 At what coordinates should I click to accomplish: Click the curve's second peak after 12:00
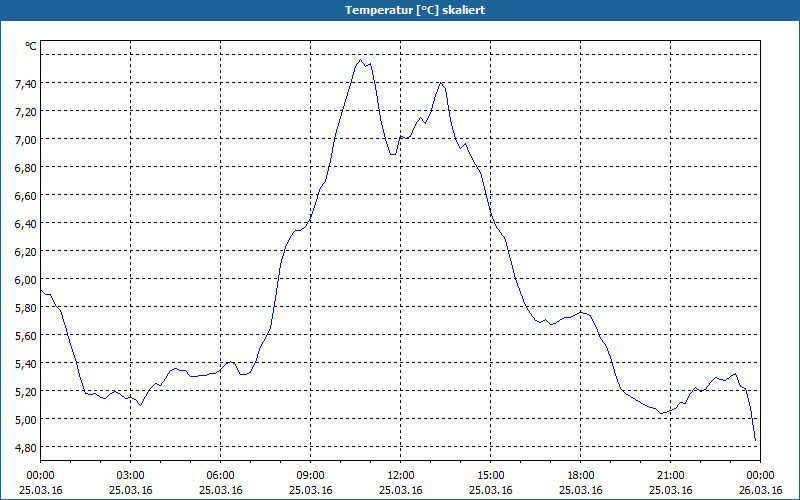(440, 82)
